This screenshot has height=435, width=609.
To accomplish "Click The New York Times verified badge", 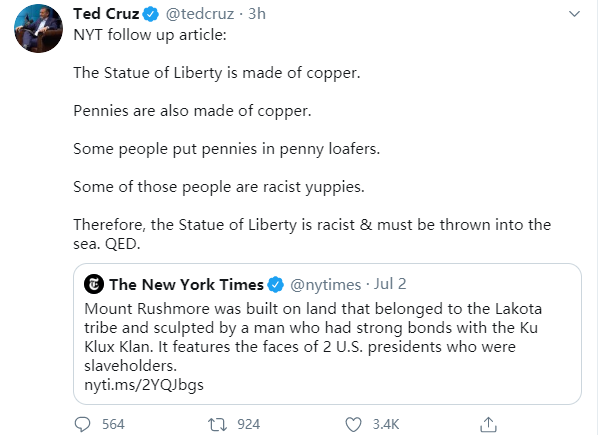I will 278,284.
